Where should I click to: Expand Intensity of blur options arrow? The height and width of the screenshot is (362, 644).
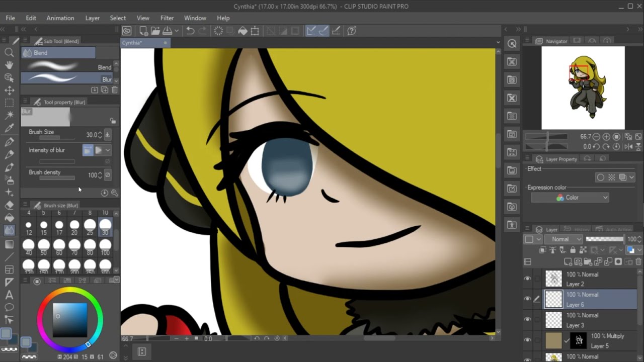click(x=108, y=150)
